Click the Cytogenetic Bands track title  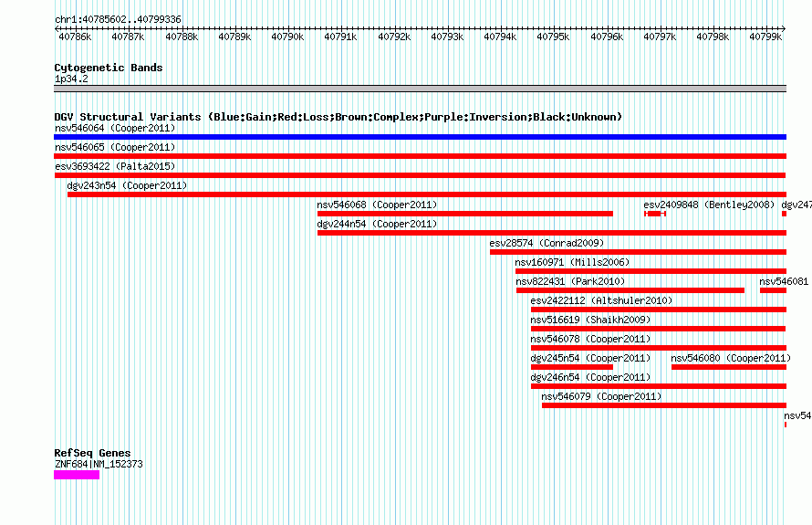pyautogui.click(x=109, y=68)
